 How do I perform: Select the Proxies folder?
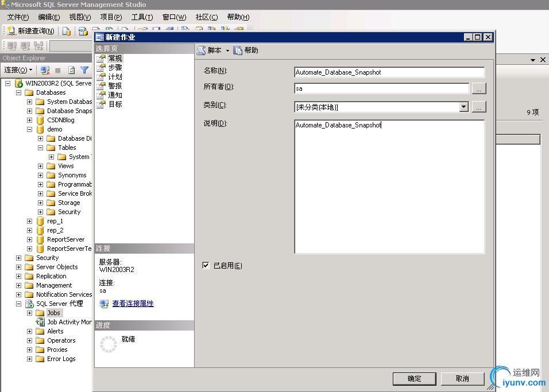(57, 350)
